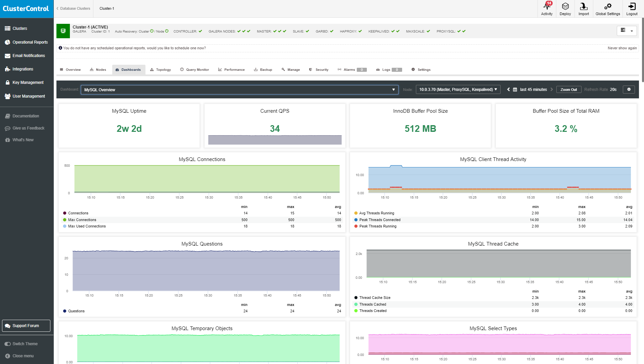This screenshot has width=644, height=364.
Task: Open the Security tab
Action: coord(319,70)
